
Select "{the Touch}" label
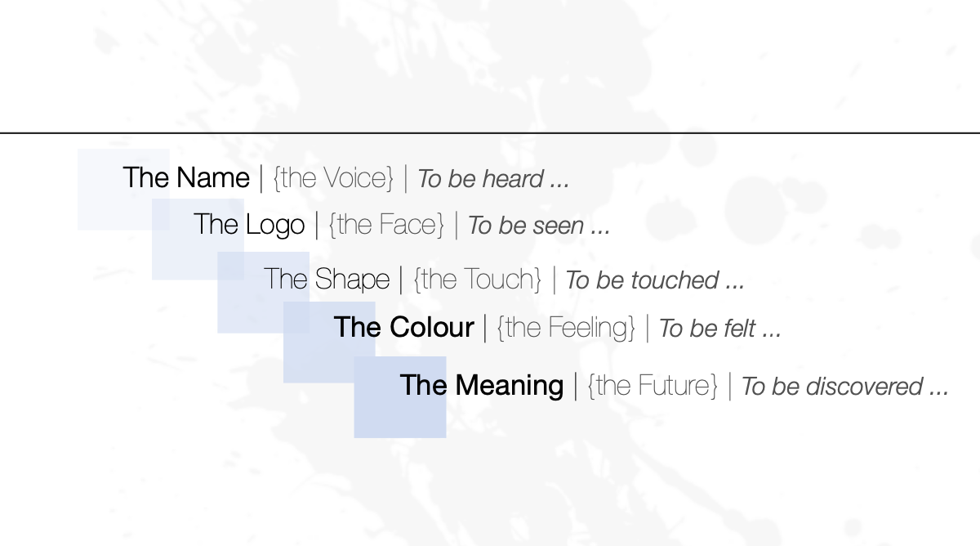pos(478,280)
